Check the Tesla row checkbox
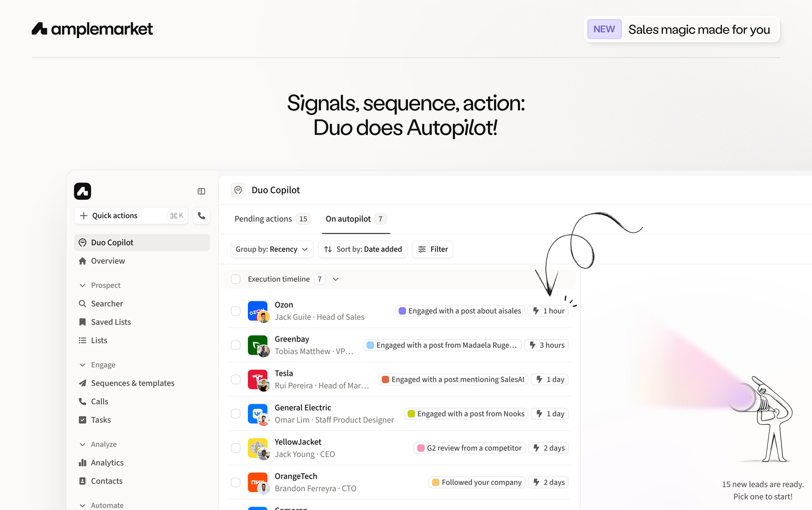 click(236, 380)
